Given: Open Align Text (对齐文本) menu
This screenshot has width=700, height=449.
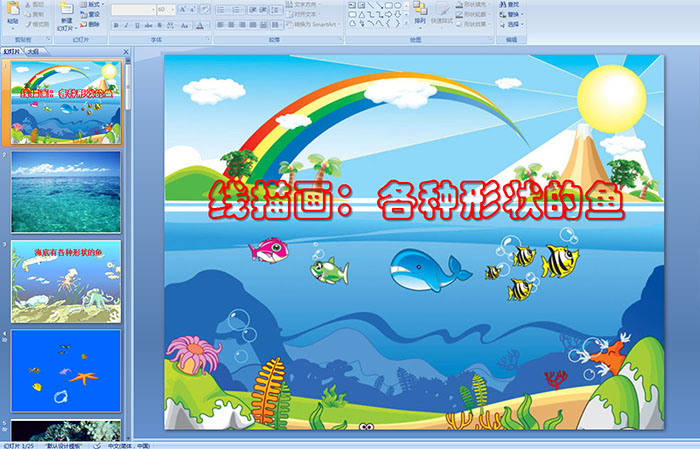Looking at the screenshot, I should [x=302, y=14].
